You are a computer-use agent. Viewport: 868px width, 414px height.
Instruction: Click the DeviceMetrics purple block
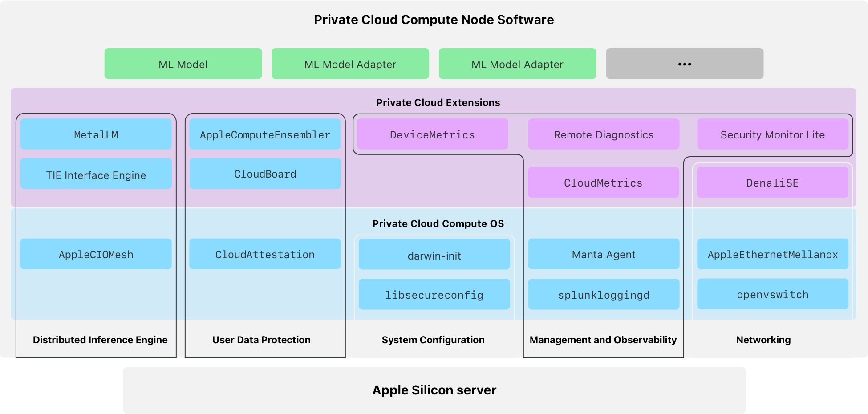point(432,134)
